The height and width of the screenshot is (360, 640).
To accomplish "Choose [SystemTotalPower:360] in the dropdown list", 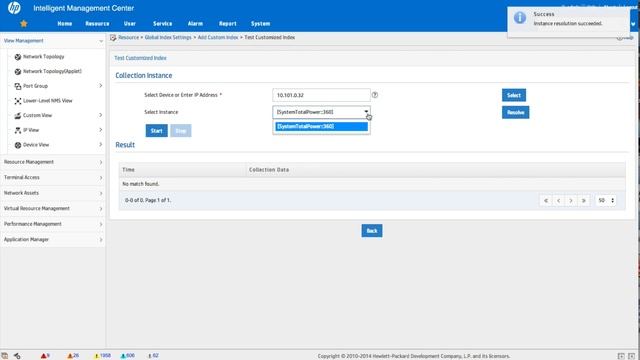I will (x=322, y=127).
